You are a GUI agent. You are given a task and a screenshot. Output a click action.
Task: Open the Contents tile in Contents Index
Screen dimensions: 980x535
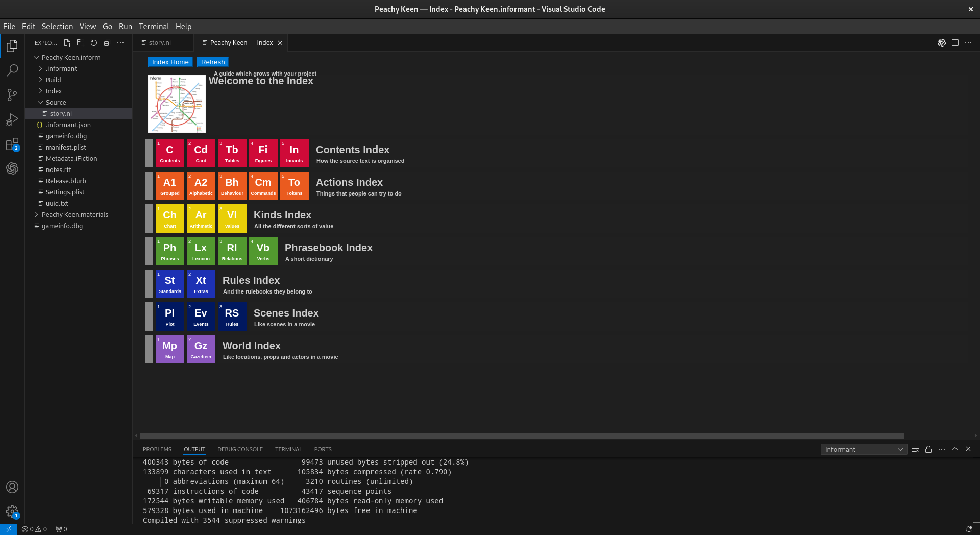[x=170, y=153]
